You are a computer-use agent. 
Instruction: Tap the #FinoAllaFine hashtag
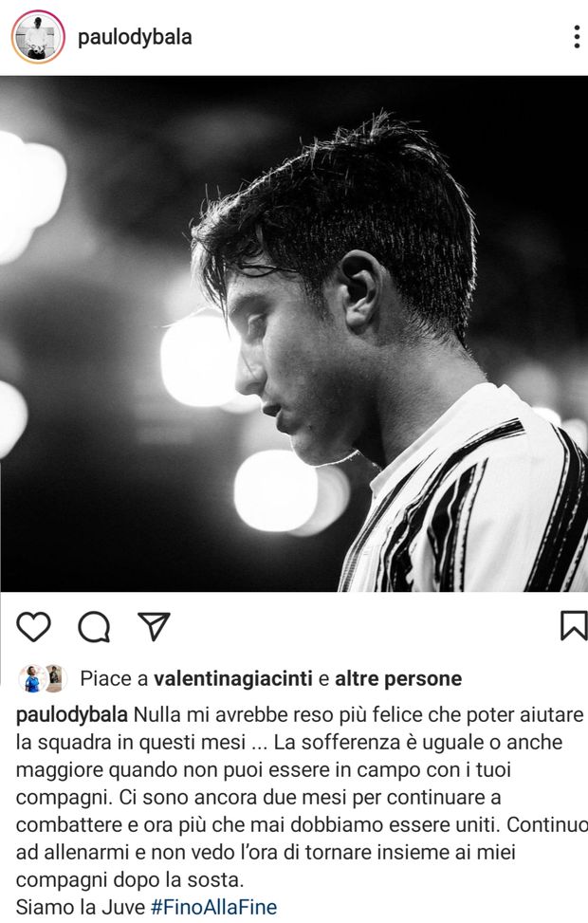coord(213,907)
